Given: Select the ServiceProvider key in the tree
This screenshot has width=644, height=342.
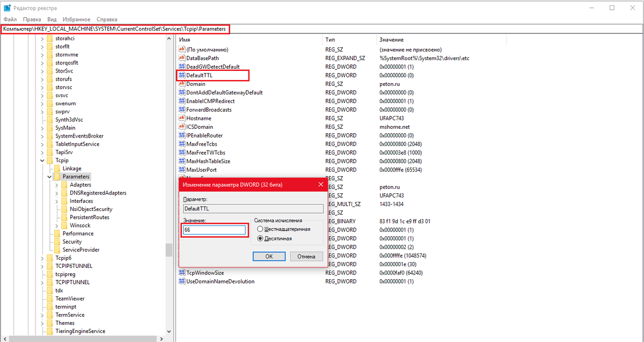Looking at the screenshot, I should point(81,250).
